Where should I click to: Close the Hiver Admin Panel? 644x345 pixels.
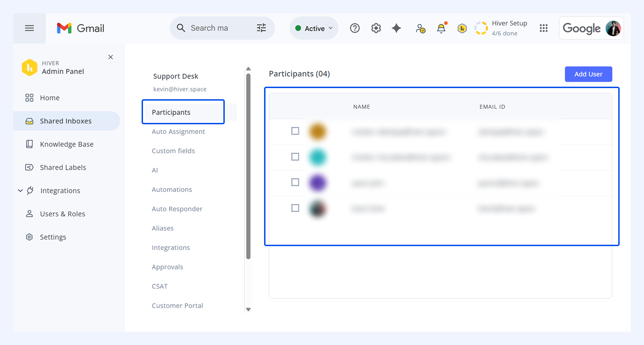pyautogui.click(x=111, y=57)
